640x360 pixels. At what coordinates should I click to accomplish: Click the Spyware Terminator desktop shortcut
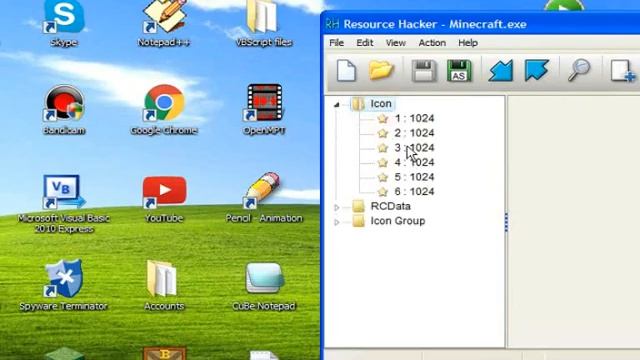[x=64, y=285]
